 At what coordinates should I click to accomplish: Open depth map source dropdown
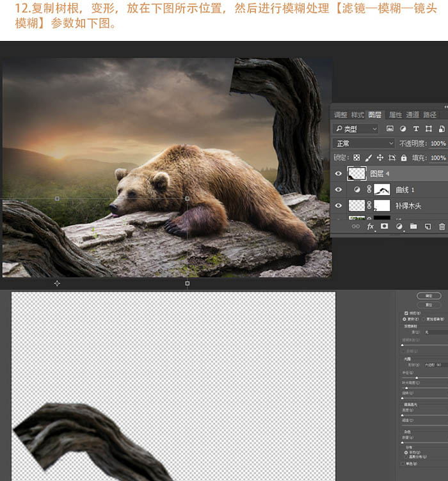436,332
